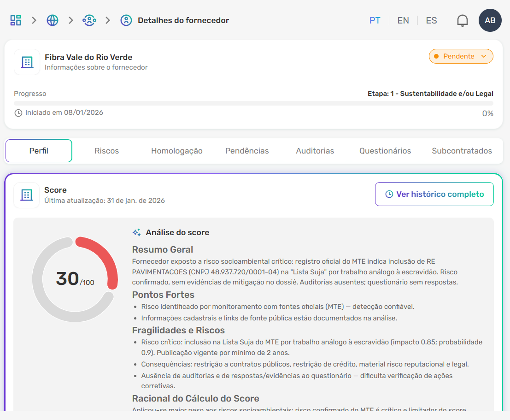Viewport: 510px width, 420px height.
Task: Click the first breadcrumb chevron after the dashboard icon
Action: pos(34,20)
